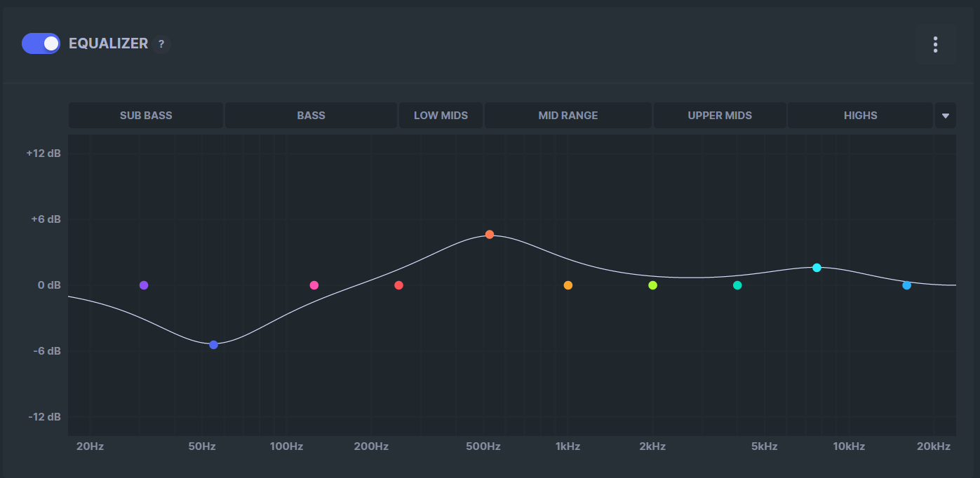Toggle the Equalizer on/off switch
Image resolution: width=980 pixels, height=478 pixels.
[x=41, y=43]
